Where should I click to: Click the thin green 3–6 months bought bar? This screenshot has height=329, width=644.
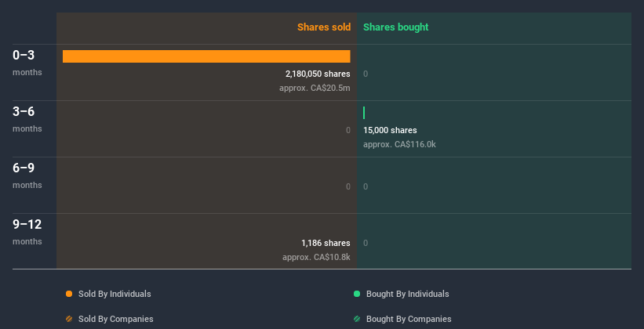(x=364, y=113)
